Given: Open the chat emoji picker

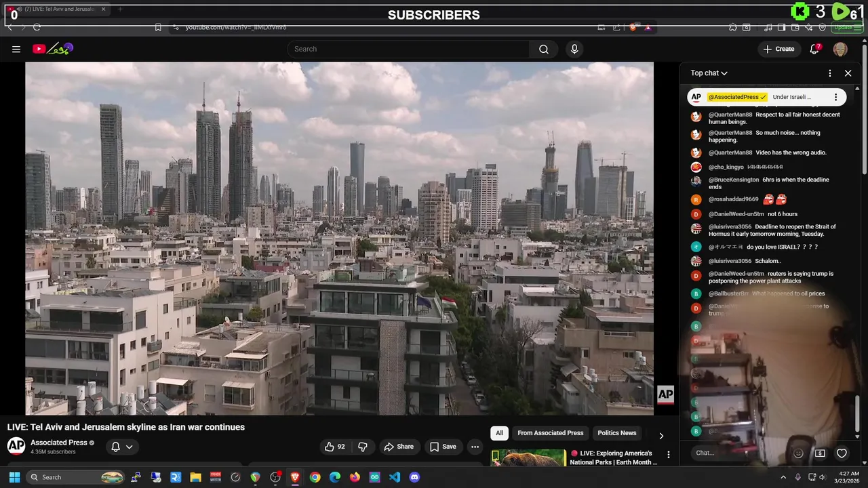Looking at the screenshot, I should point(798,453).
